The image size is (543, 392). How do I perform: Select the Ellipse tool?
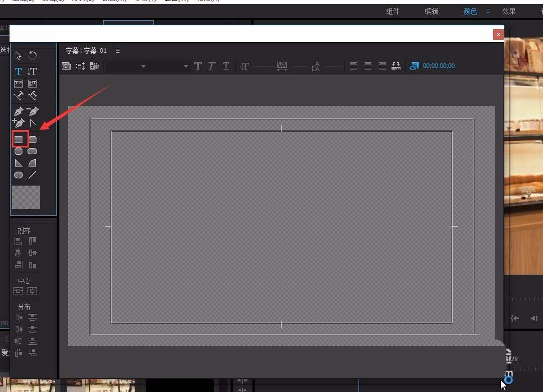(x=19, y=175)
